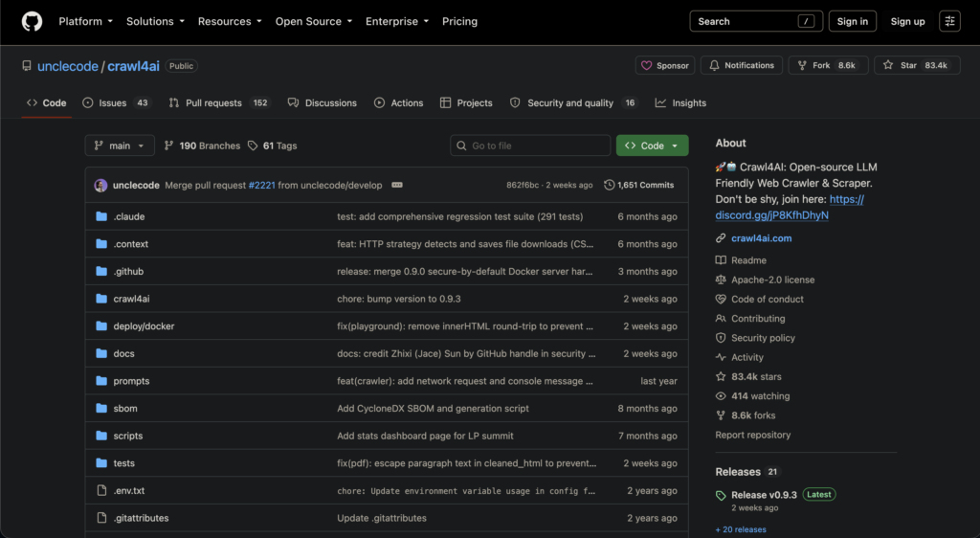Open the appearance settings icon button

tap(949, 21)
